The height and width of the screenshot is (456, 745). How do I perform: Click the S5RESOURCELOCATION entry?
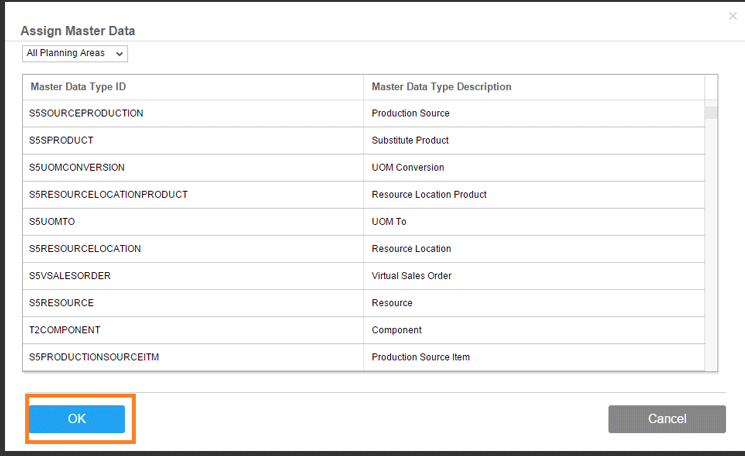85,248
